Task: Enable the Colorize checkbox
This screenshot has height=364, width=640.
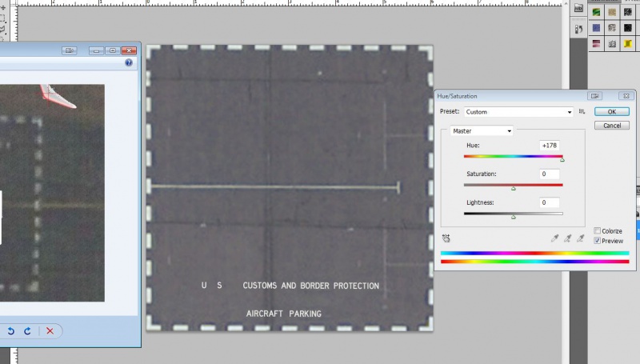Action: click(x=597, y=230)
